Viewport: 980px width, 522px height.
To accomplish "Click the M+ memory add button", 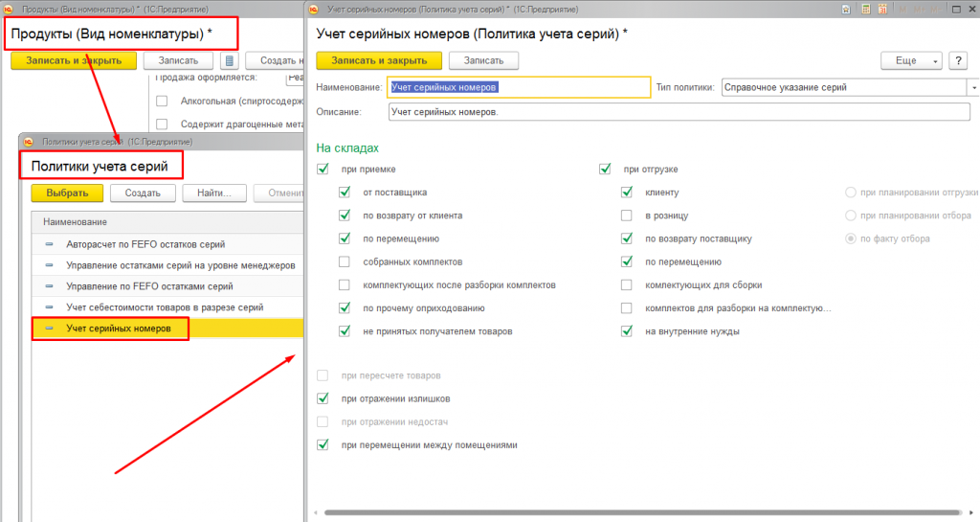I will [919, 10].
